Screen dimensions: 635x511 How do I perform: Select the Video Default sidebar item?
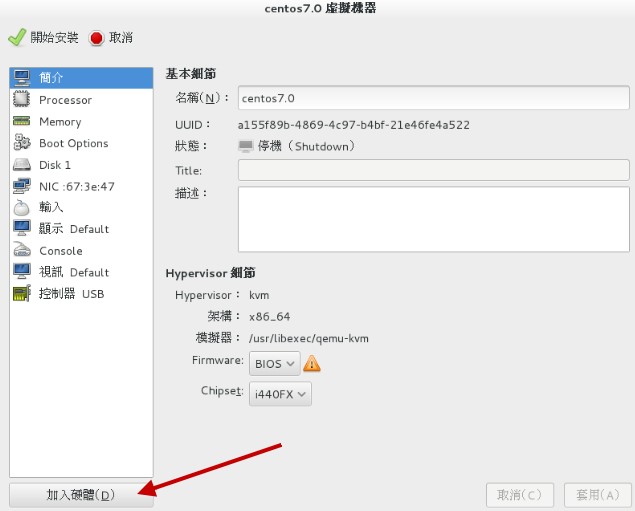(72, 272)
